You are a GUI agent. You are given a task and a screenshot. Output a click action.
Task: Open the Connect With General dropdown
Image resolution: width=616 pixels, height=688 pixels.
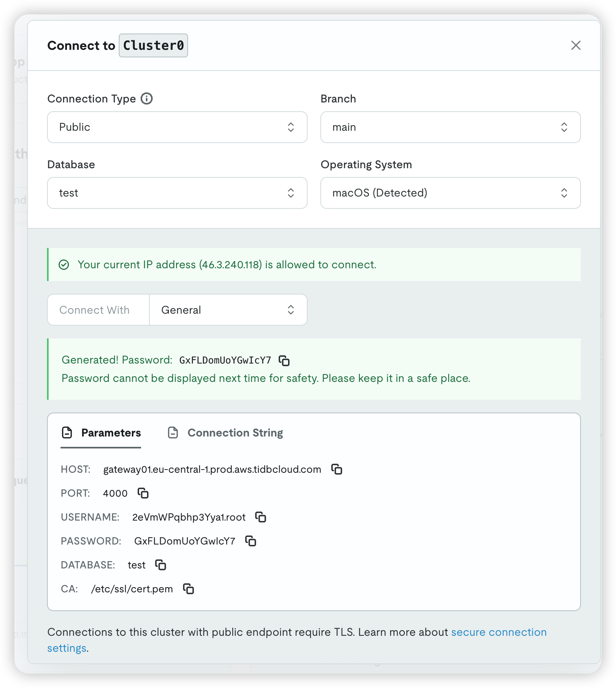tap(228, 310)
